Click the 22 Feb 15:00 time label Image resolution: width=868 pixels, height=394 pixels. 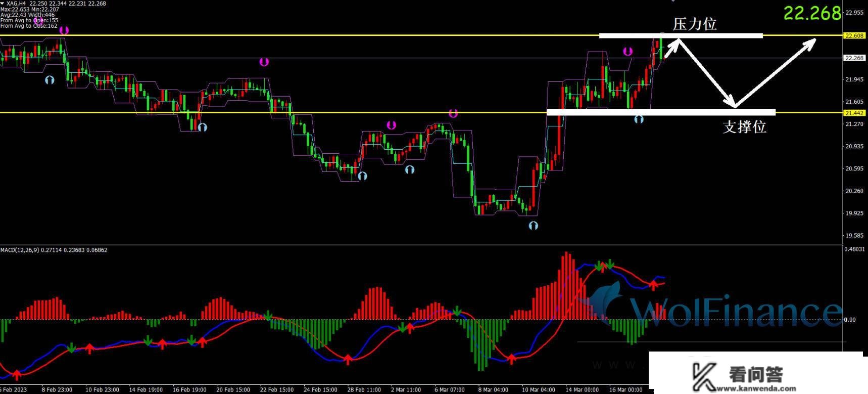(x=277, y=390)
